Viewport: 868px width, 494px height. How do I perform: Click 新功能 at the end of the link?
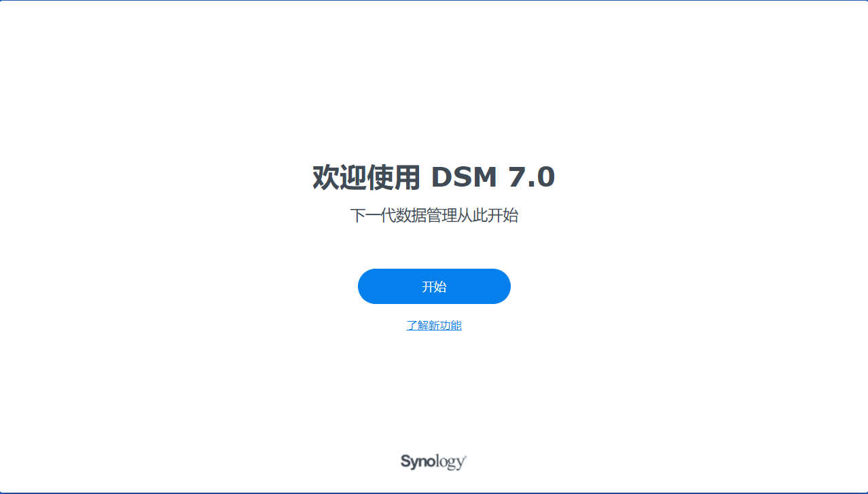point(445,326)
